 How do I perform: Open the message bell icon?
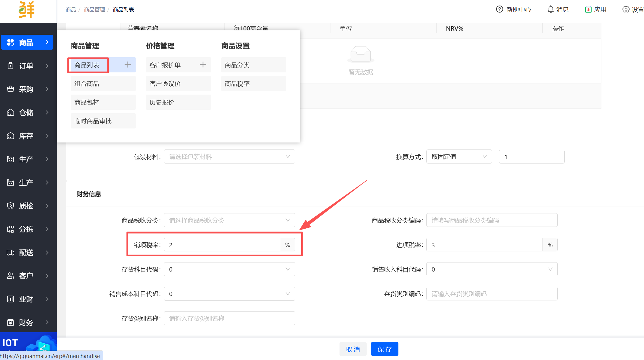tap(550, 9)
